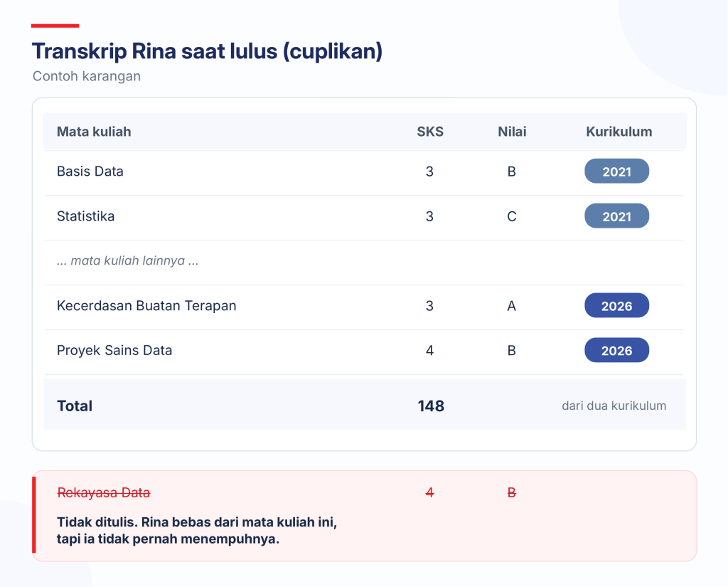Select the 'Proyek Sains Data' course name
The image size is (728, 587).
(x=114, y=351)
